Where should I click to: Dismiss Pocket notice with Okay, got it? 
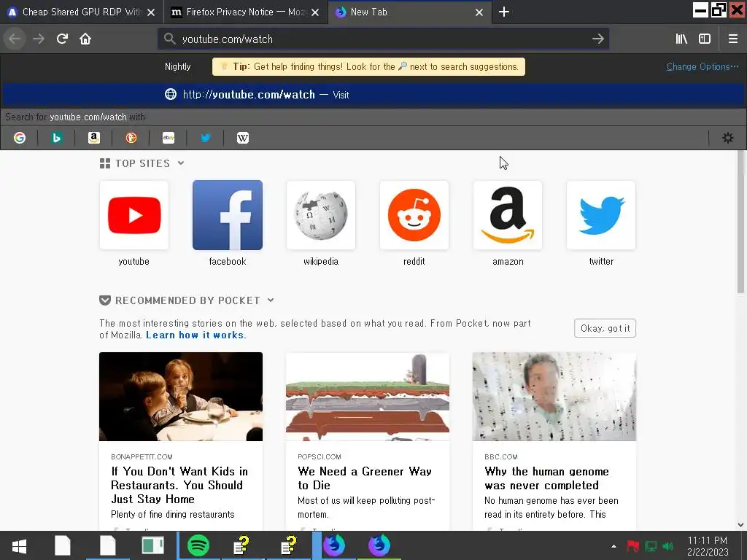click(x=605, y=329)
